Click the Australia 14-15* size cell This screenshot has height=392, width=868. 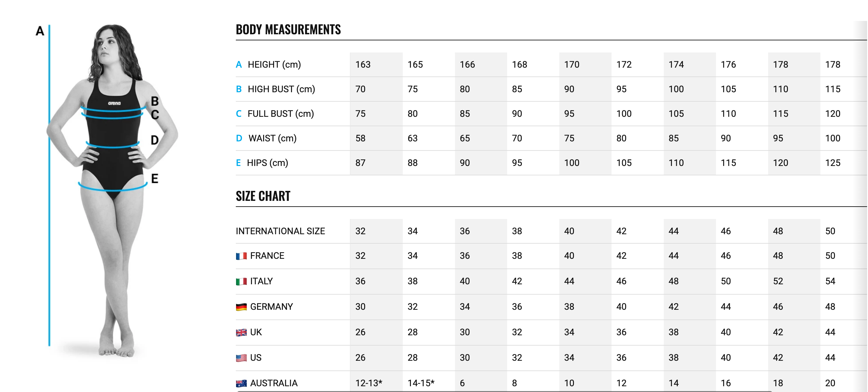421,383
